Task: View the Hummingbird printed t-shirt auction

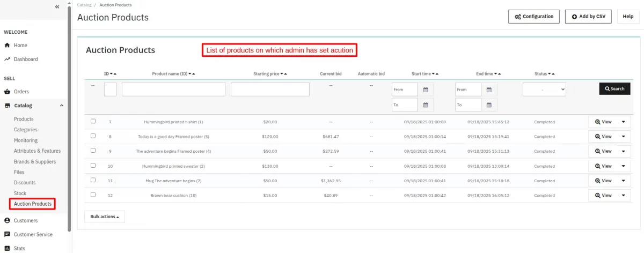Action: point(603,122)
